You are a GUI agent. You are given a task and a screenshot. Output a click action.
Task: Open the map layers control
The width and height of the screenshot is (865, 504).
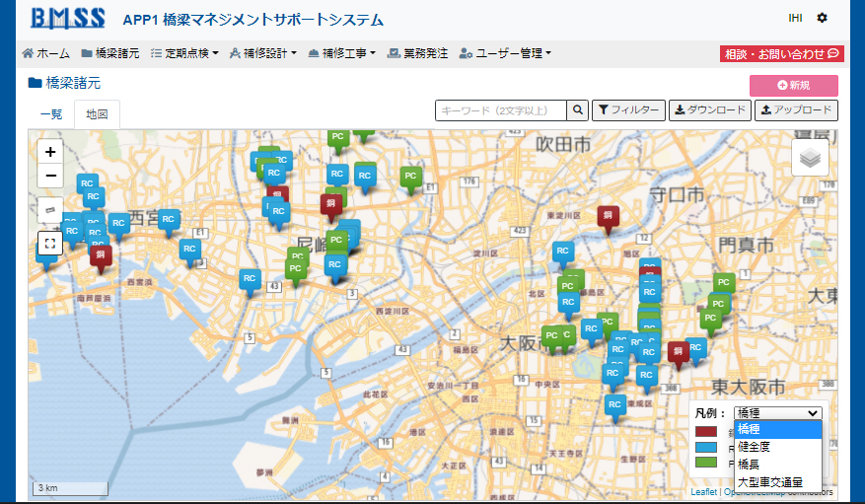coord(810,158)
